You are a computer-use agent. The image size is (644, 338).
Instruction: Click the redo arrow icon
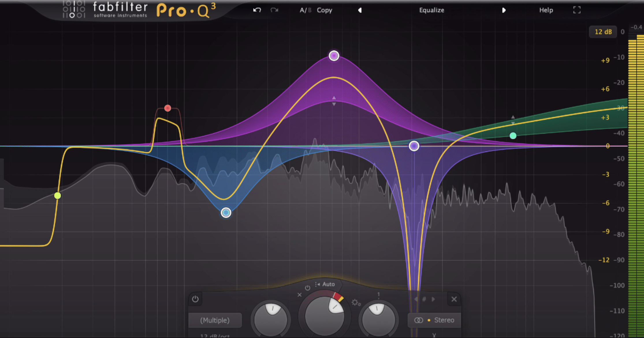pos(274,10)
